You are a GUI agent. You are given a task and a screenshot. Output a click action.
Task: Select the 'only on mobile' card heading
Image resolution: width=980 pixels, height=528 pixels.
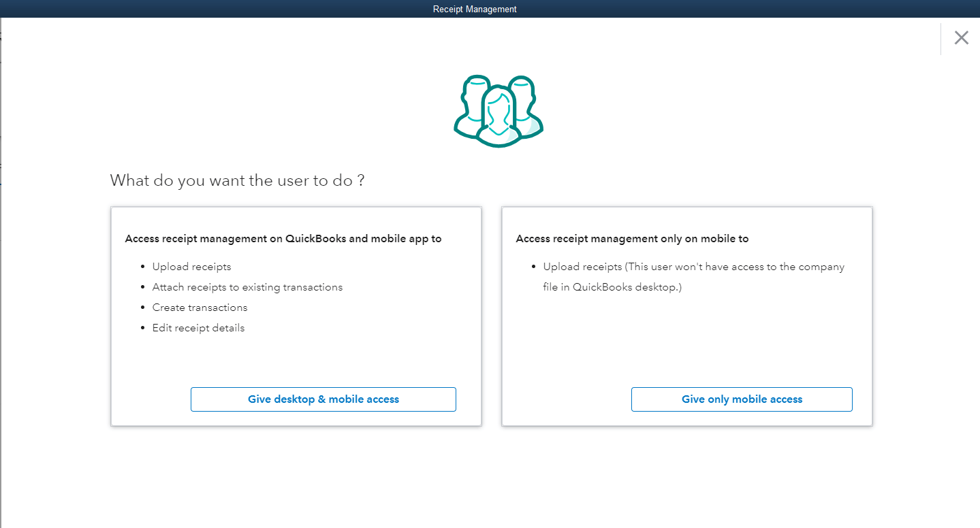tap(632, 239)
